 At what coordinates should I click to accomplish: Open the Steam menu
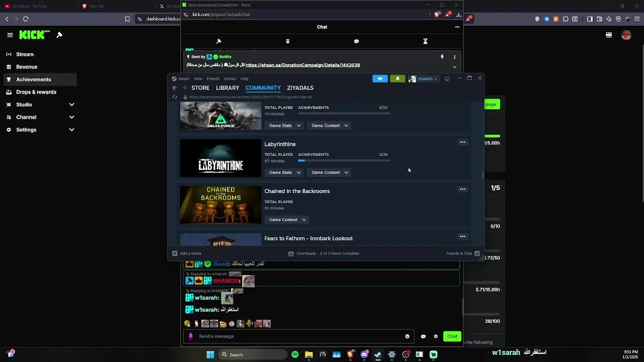pyautogui.click(x=183, y=78)
